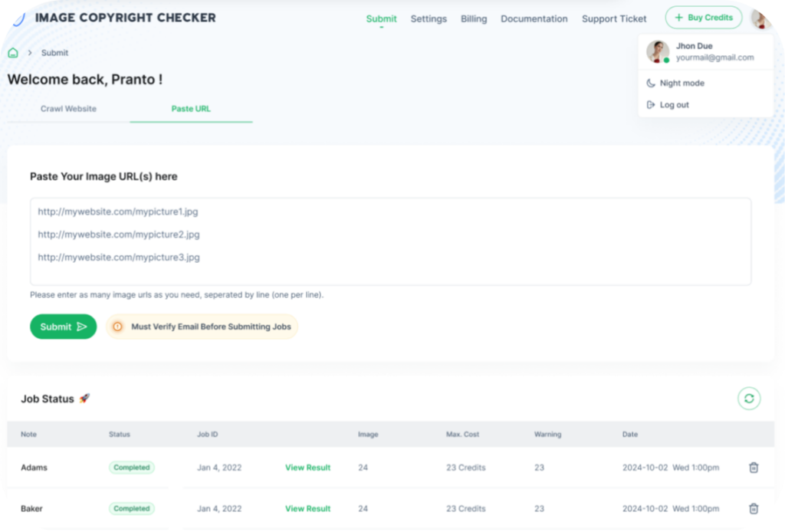Select the Paste URL tab
785x532 pixels.
191,109
